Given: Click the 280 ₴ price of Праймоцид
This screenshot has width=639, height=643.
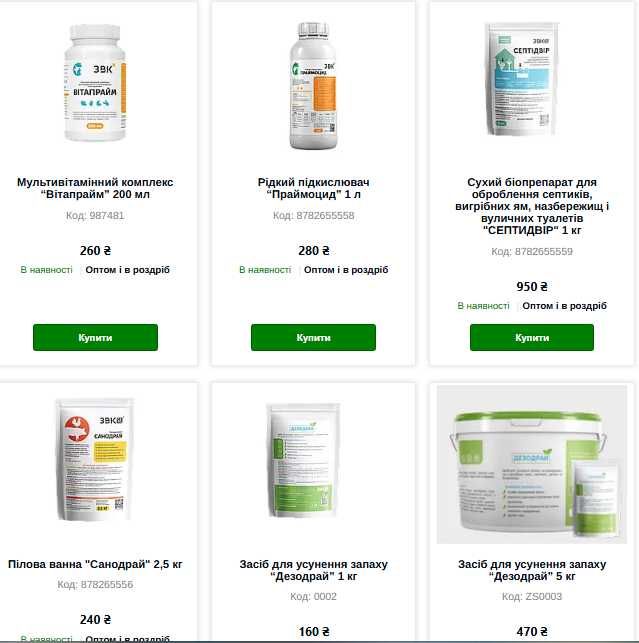Looking at the screenshot, I should [x=314, y=251].
